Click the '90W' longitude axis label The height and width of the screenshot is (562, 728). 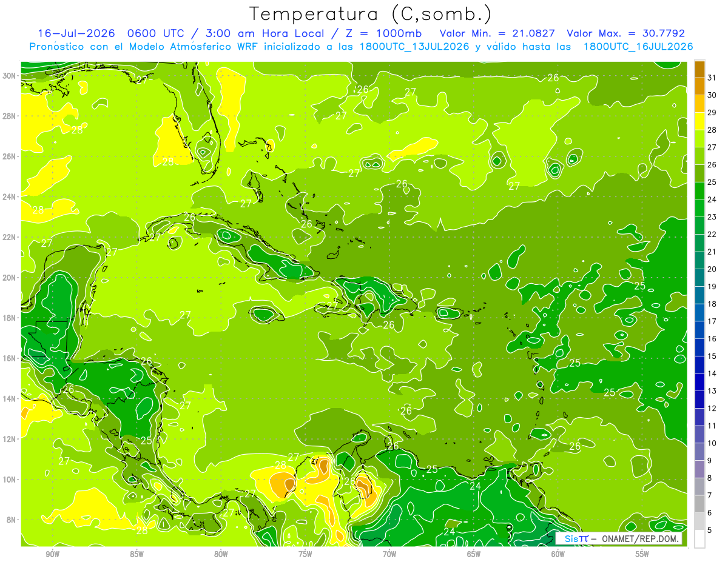(x=53, y=554)
